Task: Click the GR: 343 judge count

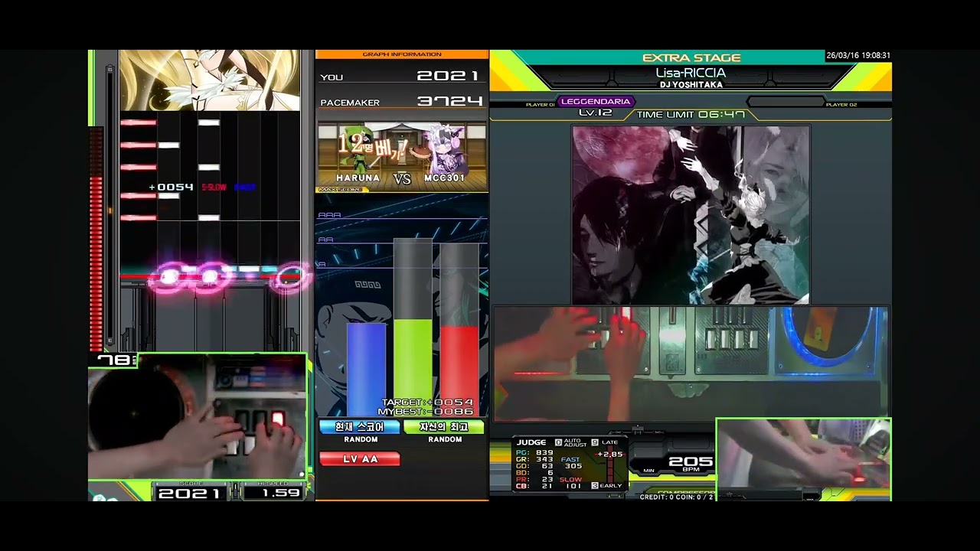Action: click(534, 459)
